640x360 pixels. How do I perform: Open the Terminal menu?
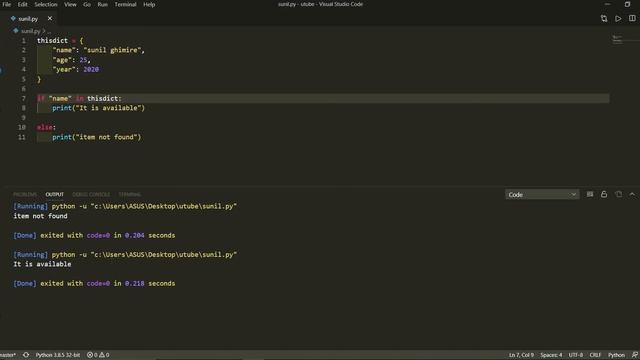125,4
